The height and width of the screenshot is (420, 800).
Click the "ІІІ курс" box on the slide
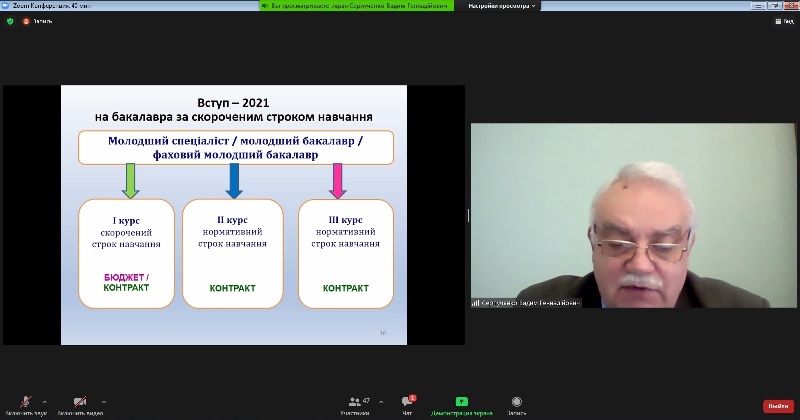[346, 254]
